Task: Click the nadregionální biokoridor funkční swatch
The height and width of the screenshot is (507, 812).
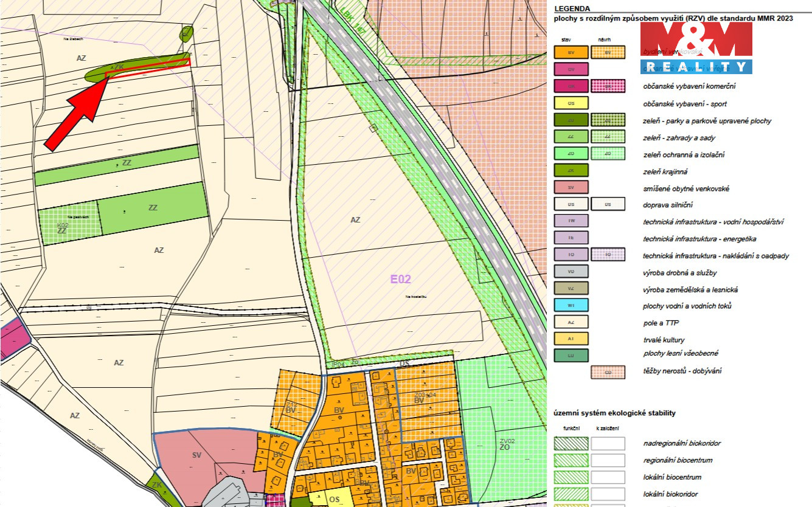Action: tap(571, 444)
